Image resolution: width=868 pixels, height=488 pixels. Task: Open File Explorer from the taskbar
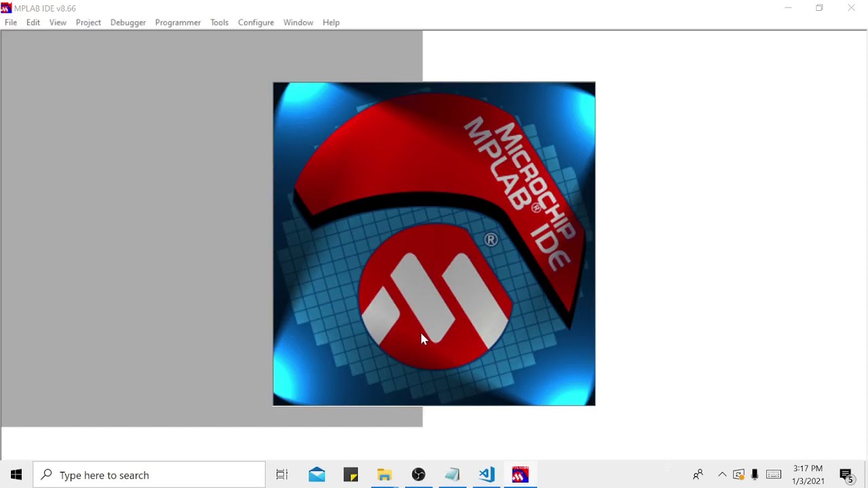[384, 475]
